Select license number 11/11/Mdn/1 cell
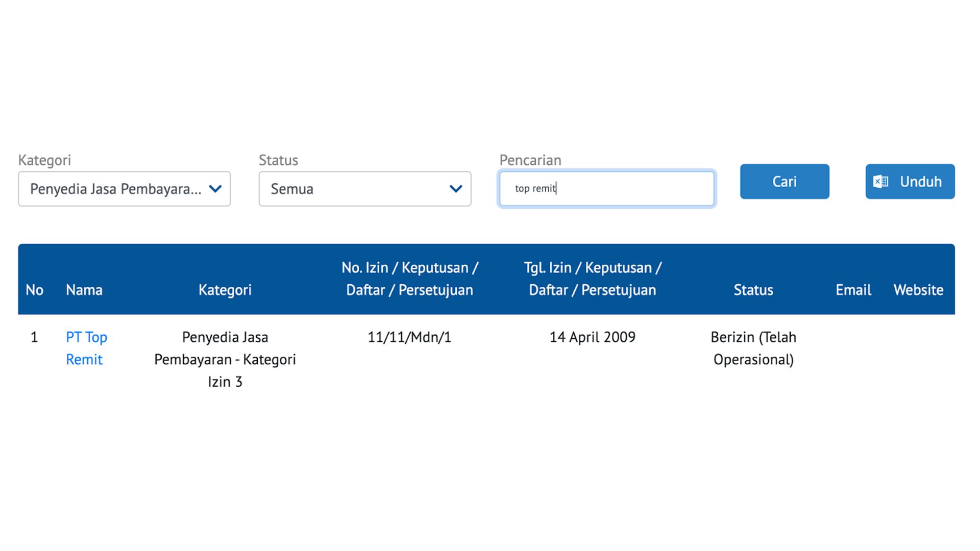The width and height of the screenshot is (980, 551). click(409, 337)
